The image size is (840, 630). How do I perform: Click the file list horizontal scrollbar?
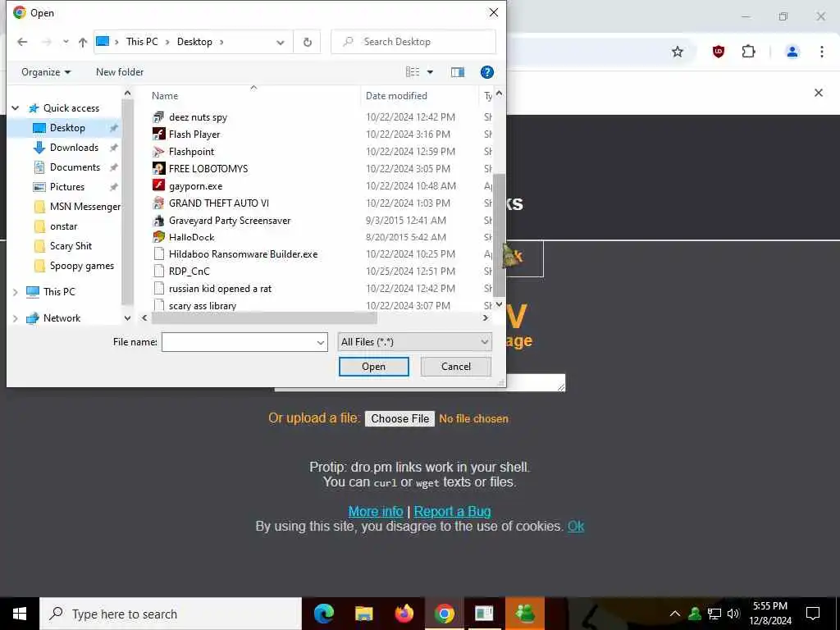[x=264, y=318]
